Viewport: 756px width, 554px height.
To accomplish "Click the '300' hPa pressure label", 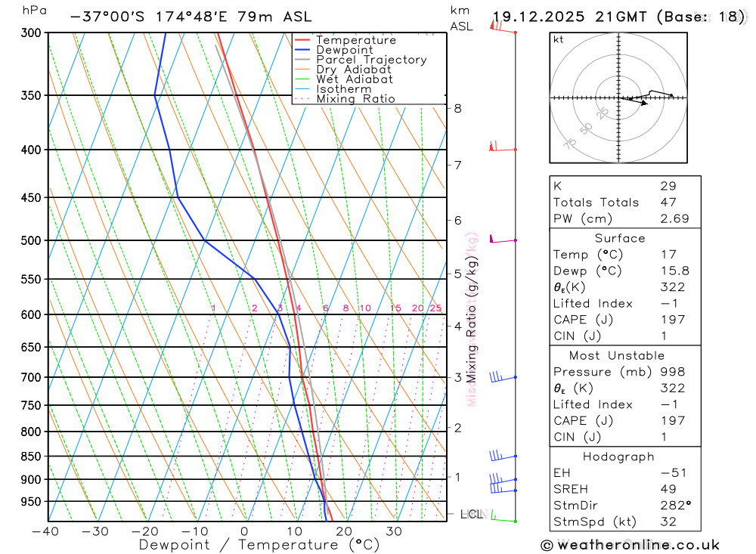I will (31, 32).
